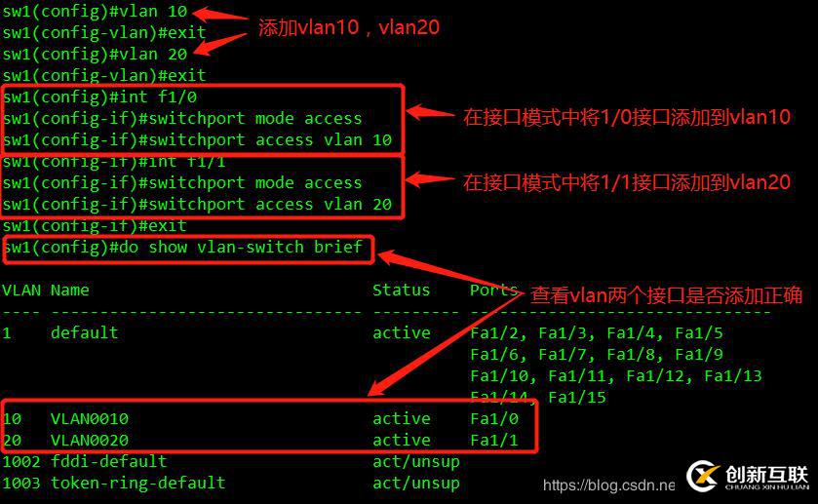The height and width of the screenshot is (504, 818).
Task: Click the Fa1/1 port entry
Action: (494, 440)
